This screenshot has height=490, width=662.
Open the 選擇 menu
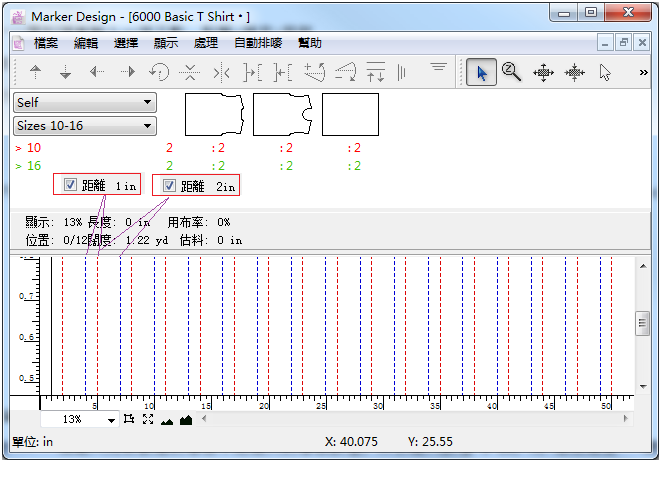126,43
